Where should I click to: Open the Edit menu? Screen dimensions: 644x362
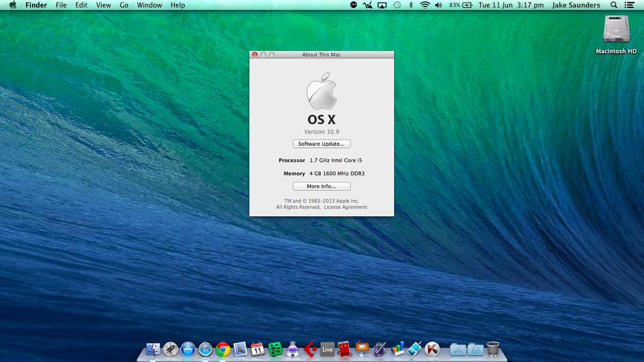(x=82, y=5)
